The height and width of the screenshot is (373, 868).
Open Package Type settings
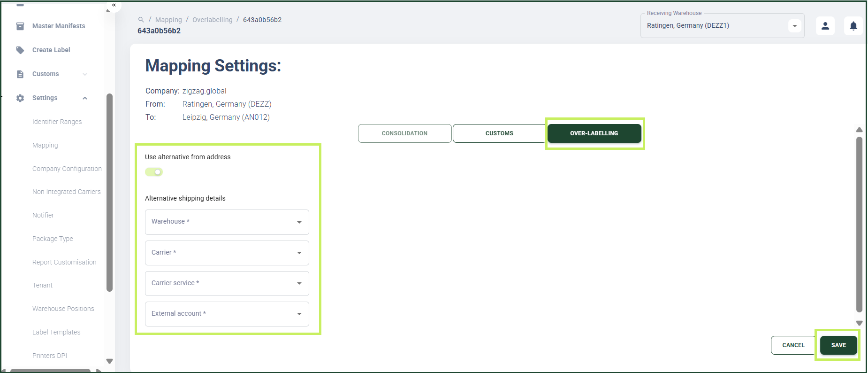click(x=53, y=239)
